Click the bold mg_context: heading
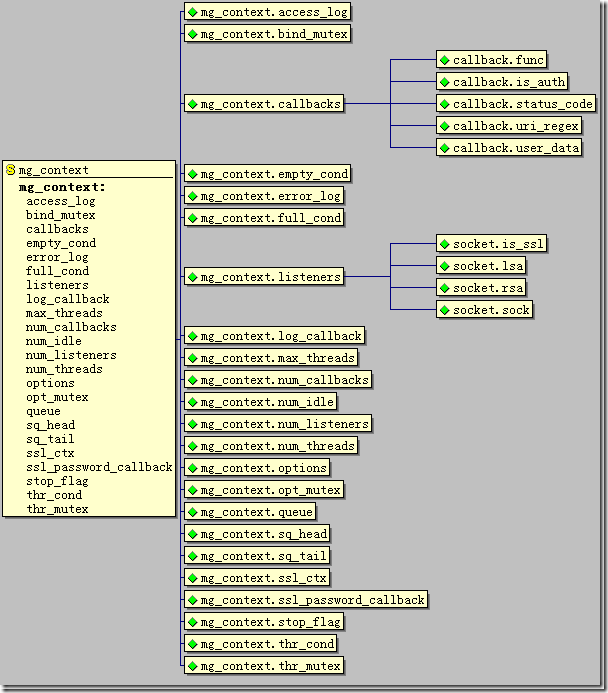The height and width of the screenshot is (693, 608). coord(62,187)
